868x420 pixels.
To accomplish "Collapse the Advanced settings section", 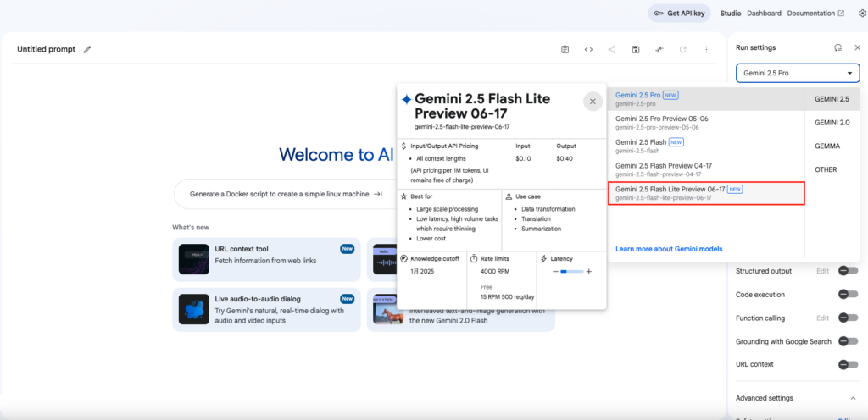I will pyautogui.click(x=853, y=398).
